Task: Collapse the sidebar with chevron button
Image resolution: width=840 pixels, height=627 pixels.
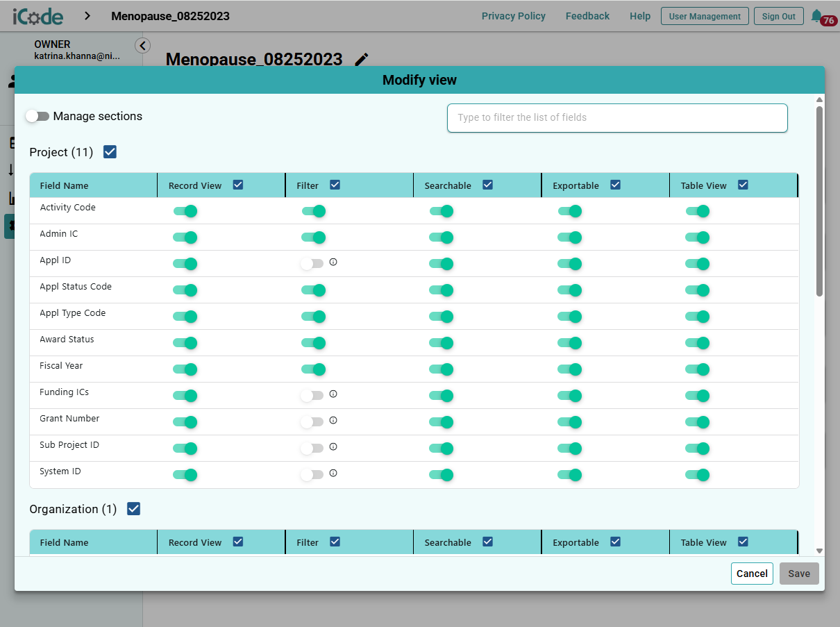Action: [142, 46]
